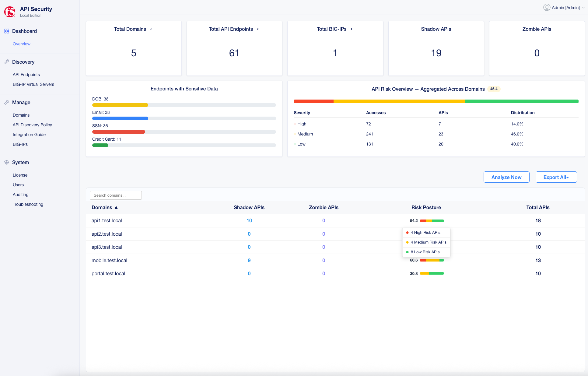588x376 pixels.
Task: Click the Discovery section header
Action: [23, 62]
